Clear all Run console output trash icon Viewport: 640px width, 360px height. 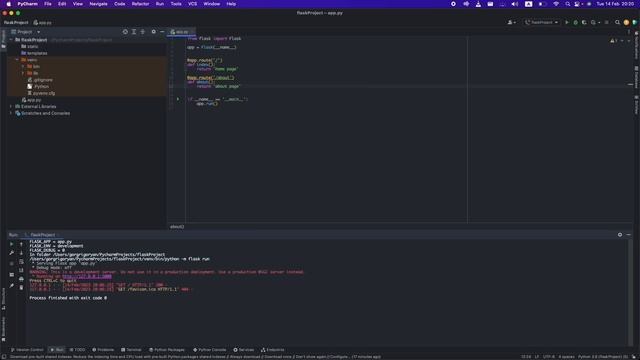coord(21,288)
